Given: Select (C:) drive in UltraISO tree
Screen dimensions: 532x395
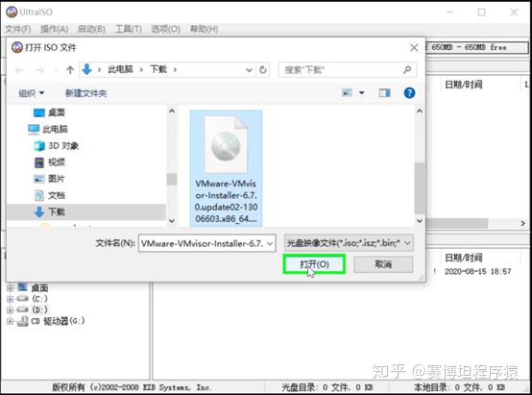Looking at the screenshot, I should 39,299.
